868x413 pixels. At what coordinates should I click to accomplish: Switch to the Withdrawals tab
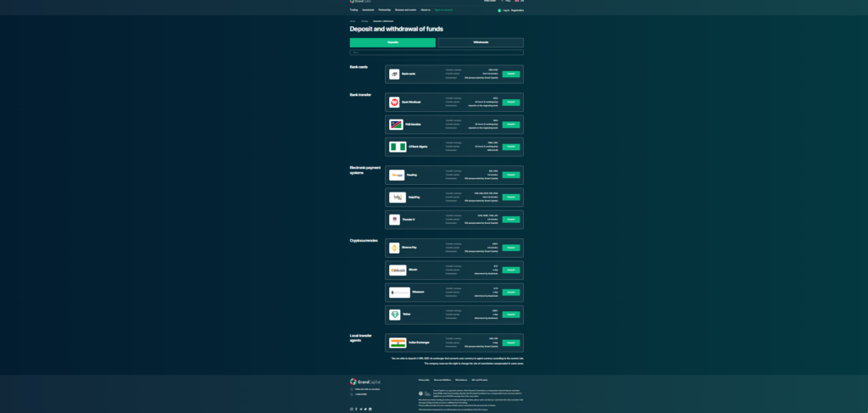(481, 42)
